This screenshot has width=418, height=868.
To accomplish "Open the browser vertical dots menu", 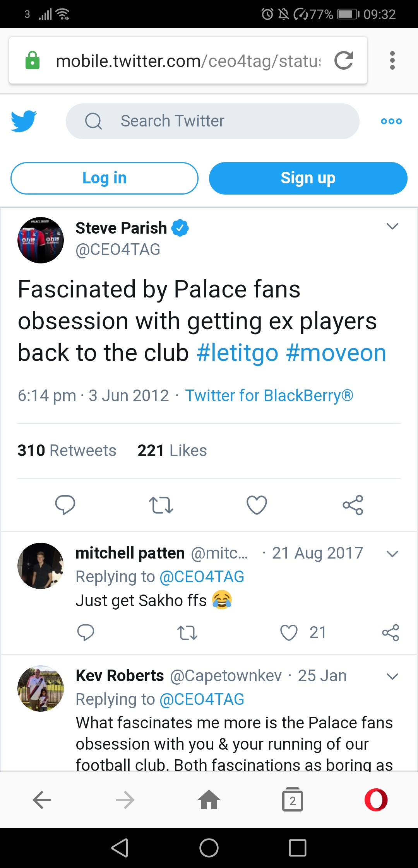I will point(392,60).
